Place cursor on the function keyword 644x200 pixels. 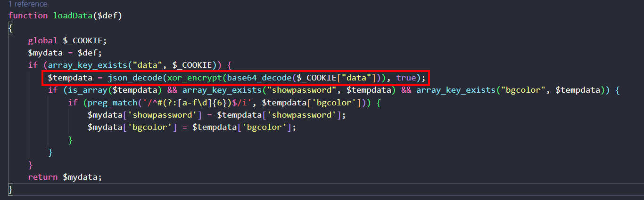point(28,16)
